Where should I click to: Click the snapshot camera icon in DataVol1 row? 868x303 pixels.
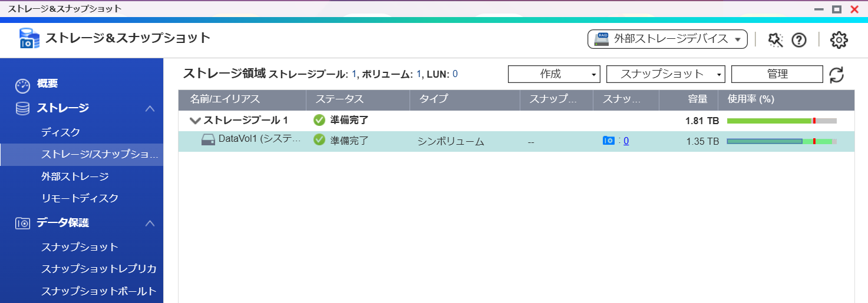point(609,141)
